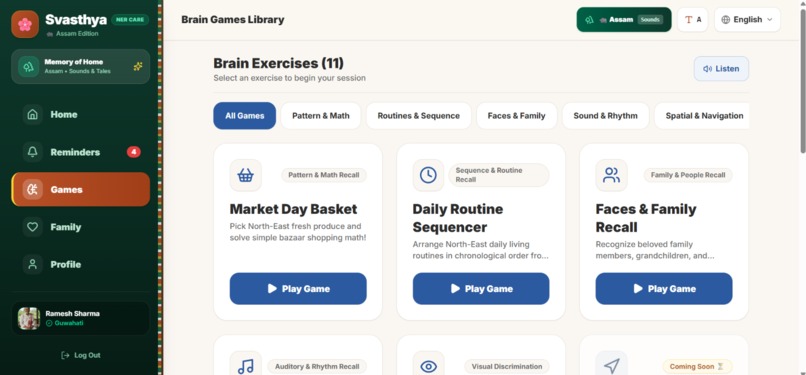
Task: Click the Visual Discrimination tag
Action: tap(507, 367)
